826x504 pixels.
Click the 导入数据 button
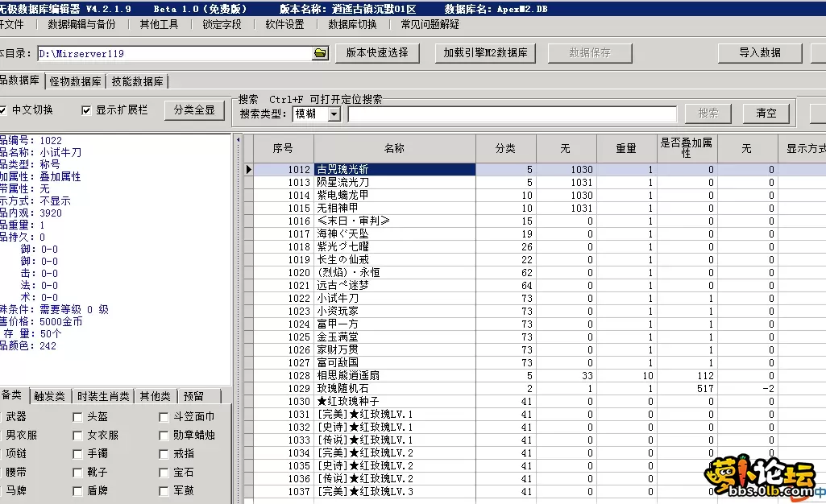[x=758, y=53]
